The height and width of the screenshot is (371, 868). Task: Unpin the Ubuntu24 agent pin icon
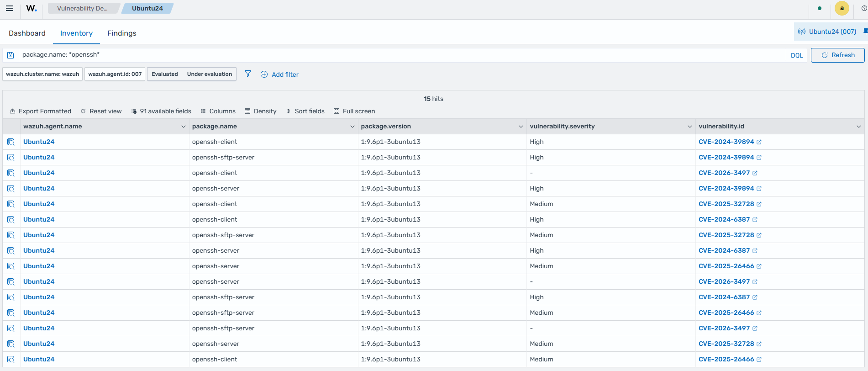(865, 32)
